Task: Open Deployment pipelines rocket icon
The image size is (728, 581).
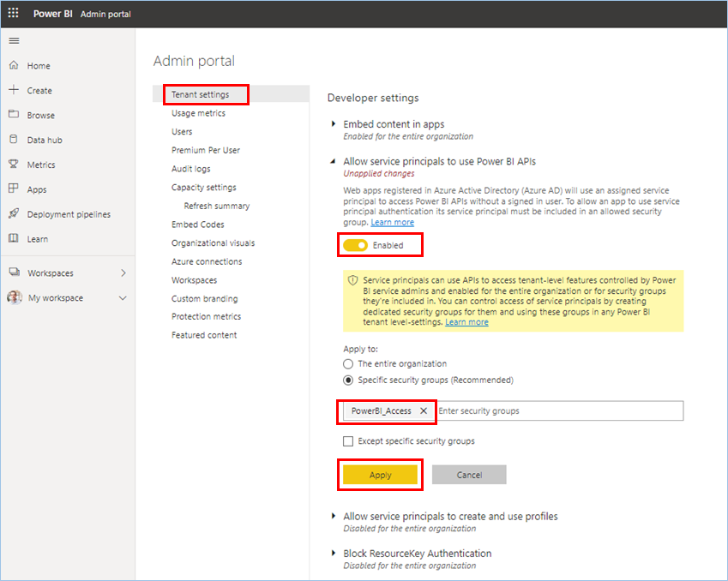Action: click(14, 213)
